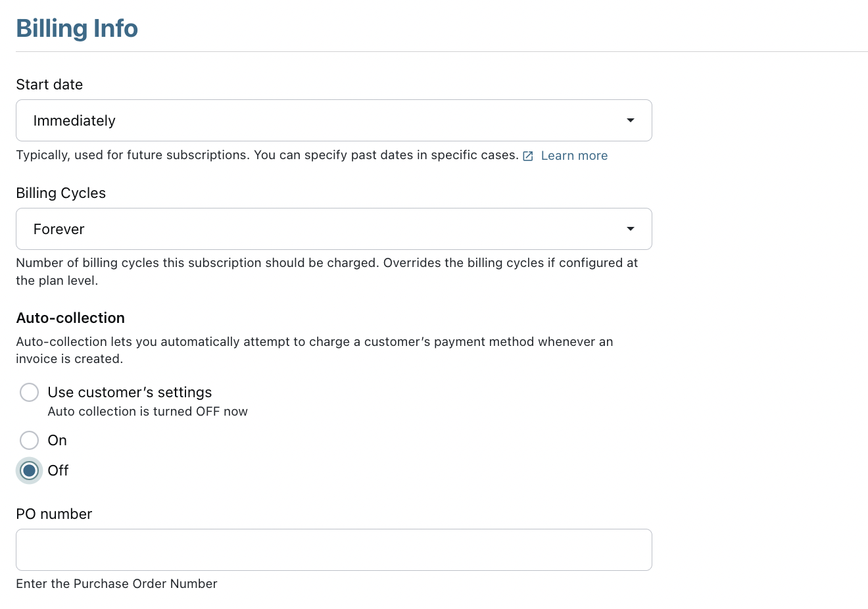Click the Billing Cycles caret arrow

pos(630,229)
